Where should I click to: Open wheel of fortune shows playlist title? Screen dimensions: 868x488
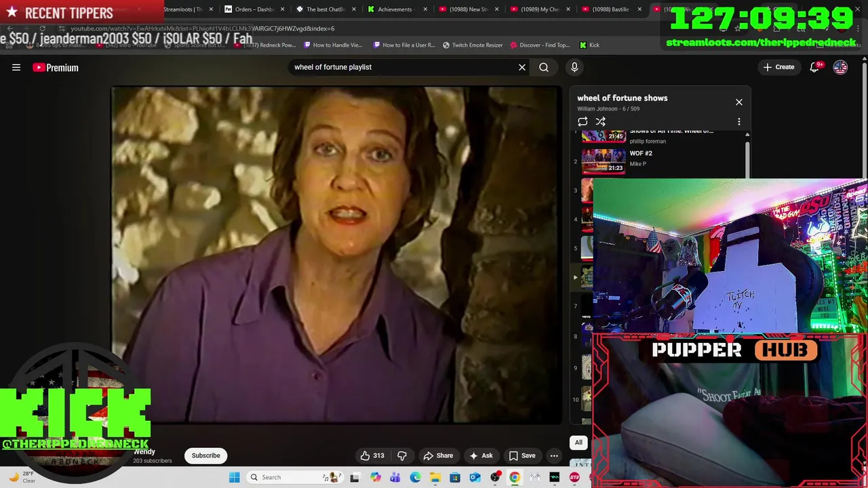click(623, 98)
